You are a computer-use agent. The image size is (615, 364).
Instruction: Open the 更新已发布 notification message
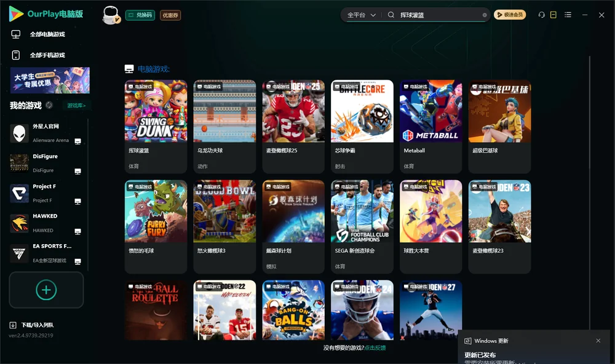480,355
